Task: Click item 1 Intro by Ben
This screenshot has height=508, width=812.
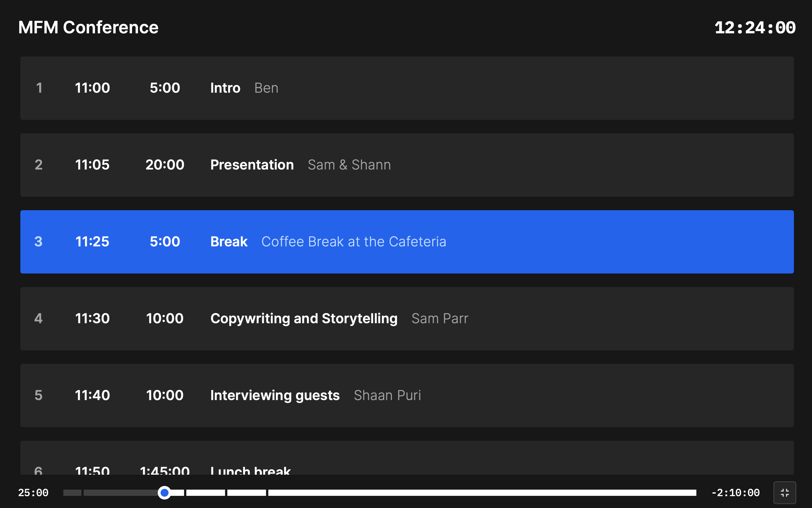Action: pos(407,88)
